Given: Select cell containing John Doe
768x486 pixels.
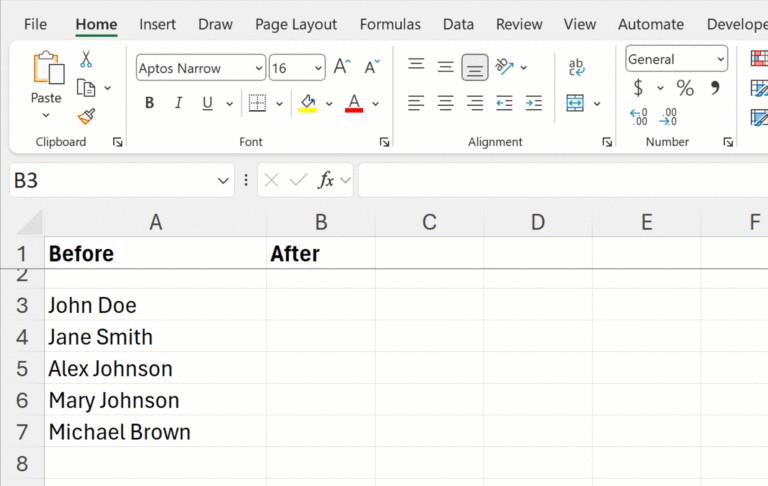Looking at the screenshot, I should click(156, 305).
